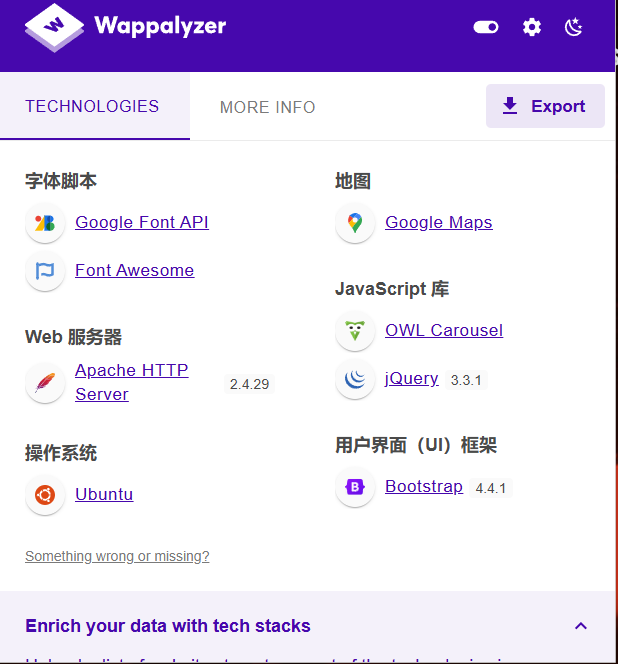Click the 操作系统 category heading
618x664 pixels.
pos(61,453)
